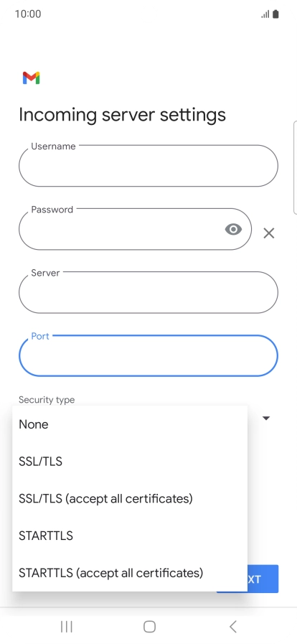Viewport: 297px width, 644px height.
Task: Tap the back navigation arrow
Action: 232,626
